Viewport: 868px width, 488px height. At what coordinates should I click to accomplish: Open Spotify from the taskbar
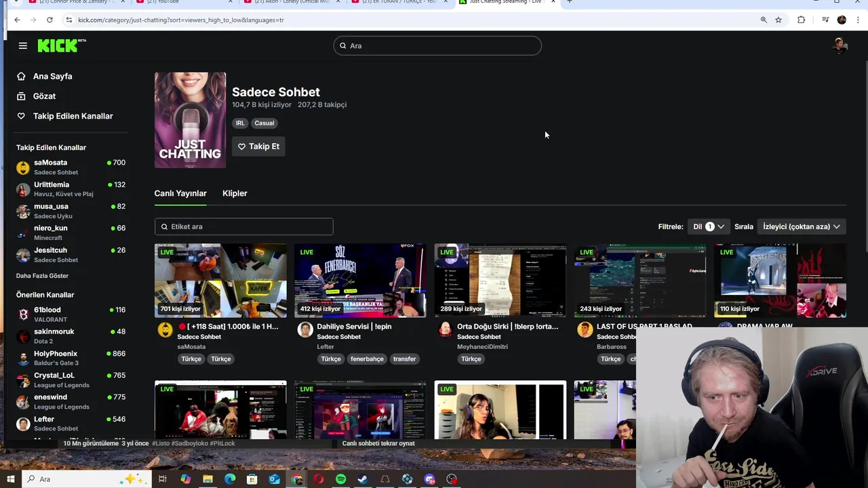(x=340, y=479)
